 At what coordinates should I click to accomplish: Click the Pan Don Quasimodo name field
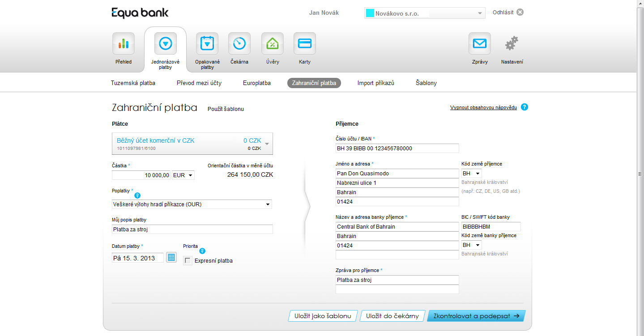click(x=397, y=174)
